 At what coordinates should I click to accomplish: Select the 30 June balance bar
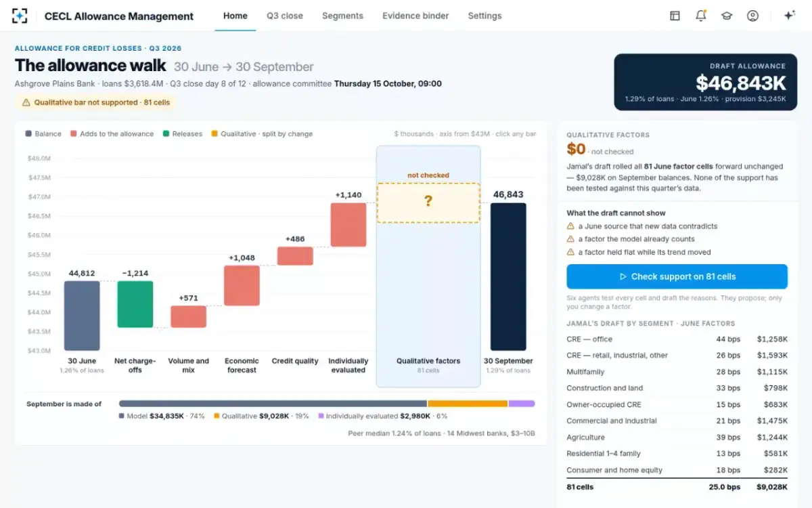(x=82, y=316)
